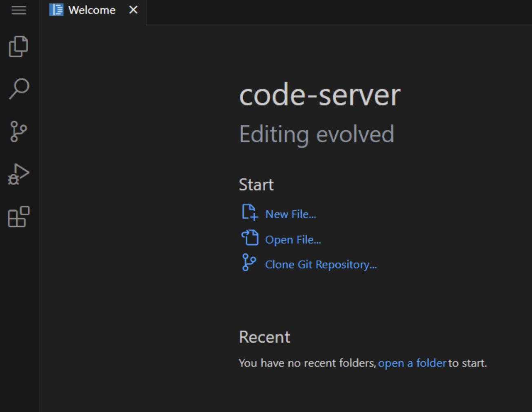This screenshot has width=532, height=412.
Task: Click the 'open a folder' link
Action: (x=412, y=363)
